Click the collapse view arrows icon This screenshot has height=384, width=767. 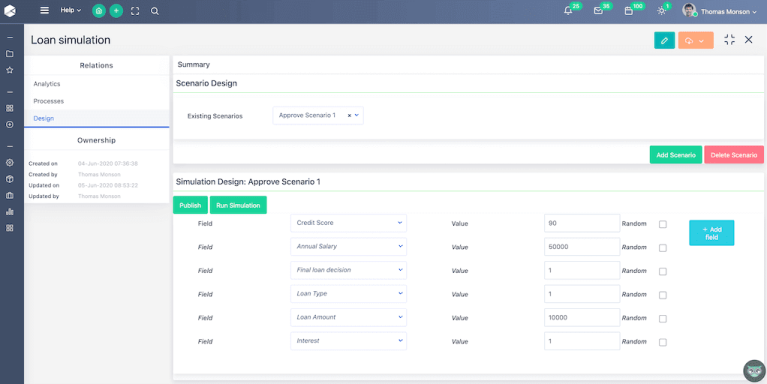(729, 40)
